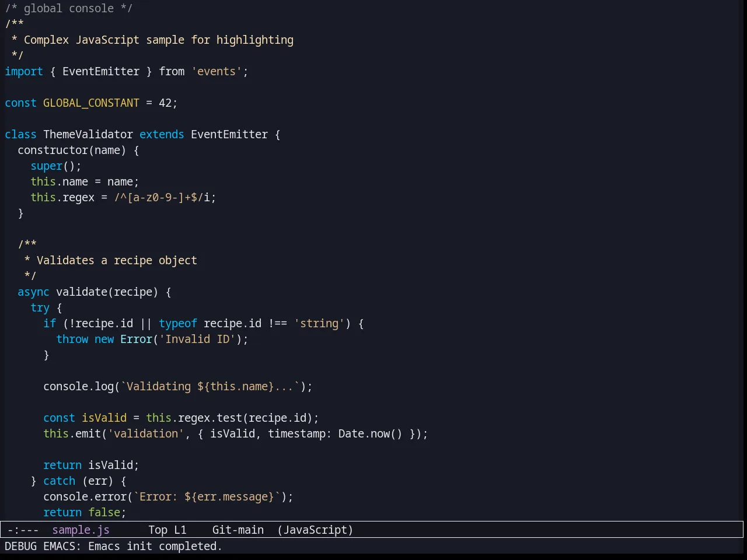Click the class keyword
Image resolution: width=747 pixels, height=560 pixels.
[20, 134]
